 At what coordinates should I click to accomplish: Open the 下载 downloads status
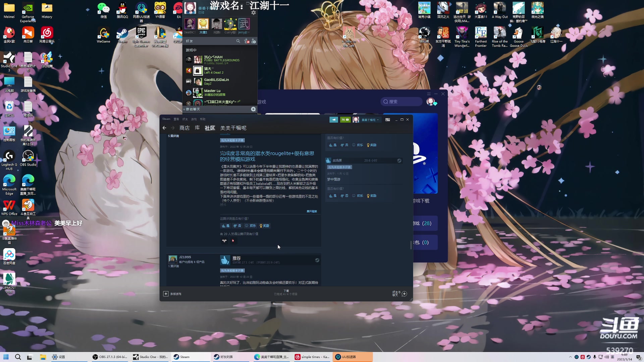coord(286,292)
